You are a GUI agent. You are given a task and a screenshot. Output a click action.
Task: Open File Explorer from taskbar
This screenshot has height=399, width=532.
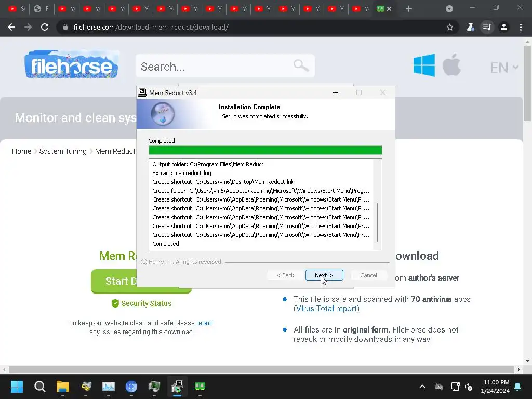point(63,387)
